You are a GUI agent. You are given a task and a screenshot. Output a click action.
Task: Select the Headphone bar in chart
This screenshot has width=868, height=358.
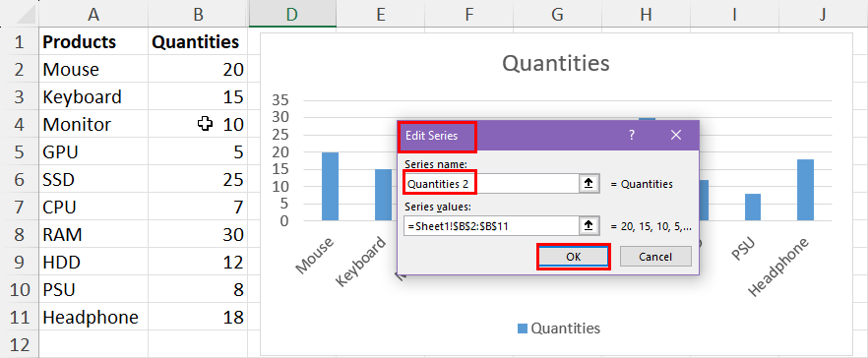[x=805, y=190]
